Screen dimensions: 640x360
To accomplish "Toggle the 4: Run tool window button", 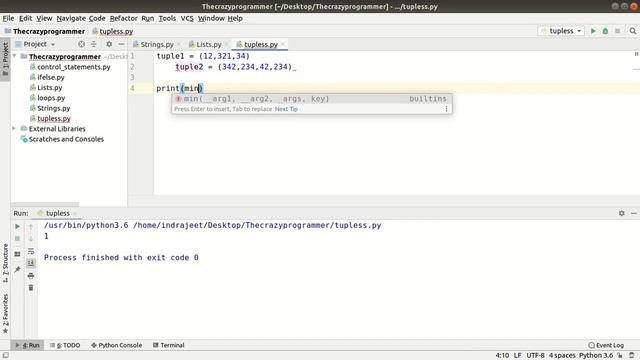I will tap(27, 345).
